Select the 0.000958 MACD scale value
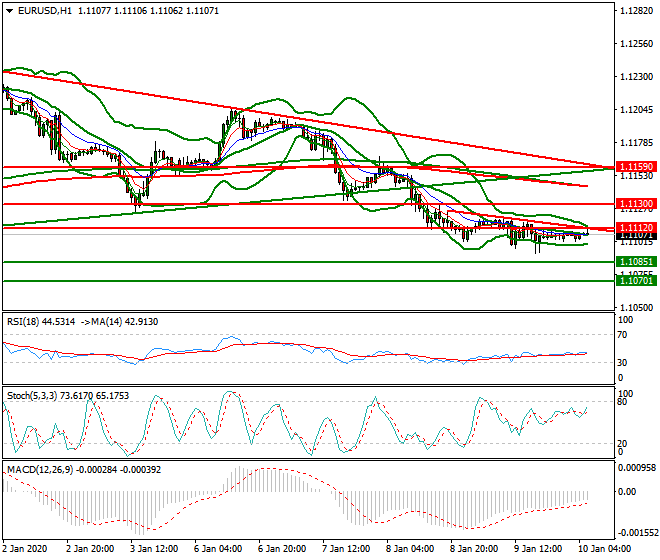 637,467
